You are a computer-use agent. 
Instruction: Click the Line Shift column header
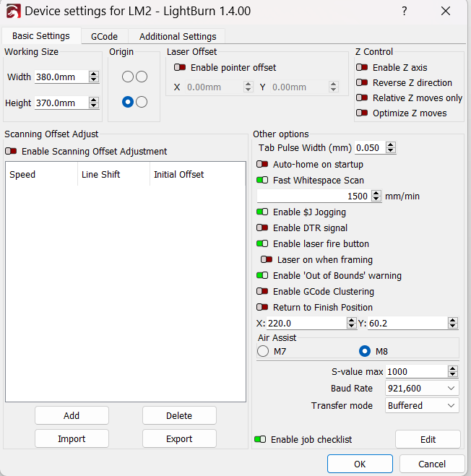(x=113, y=174)
